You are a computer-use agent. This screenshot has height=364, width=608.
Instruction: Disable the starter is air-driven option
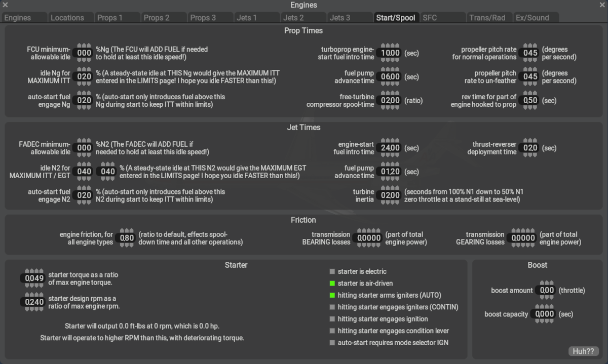(x=332, y=284)
